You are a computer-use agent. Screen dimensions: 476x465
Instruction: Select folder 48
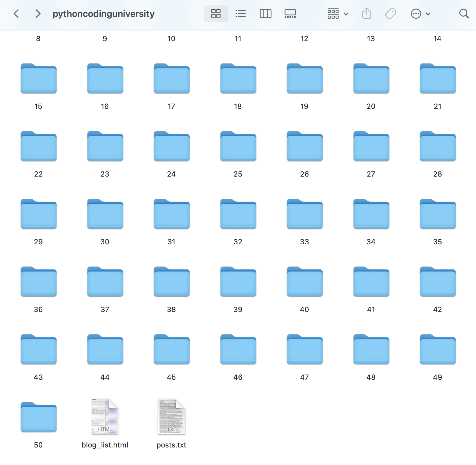(371, 349)
